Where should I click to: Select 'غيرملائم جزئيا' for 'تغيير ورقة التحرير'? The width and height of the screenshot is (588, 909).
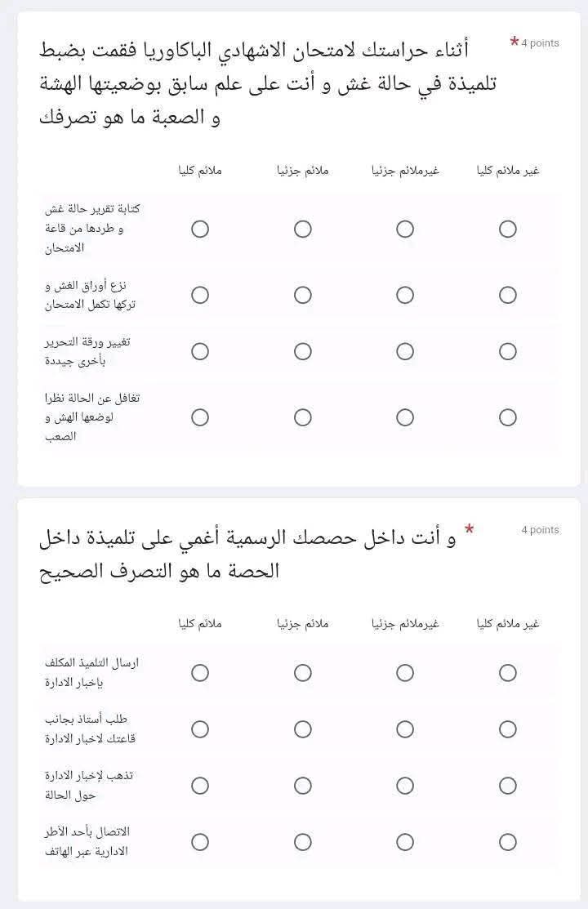point(405,351)
